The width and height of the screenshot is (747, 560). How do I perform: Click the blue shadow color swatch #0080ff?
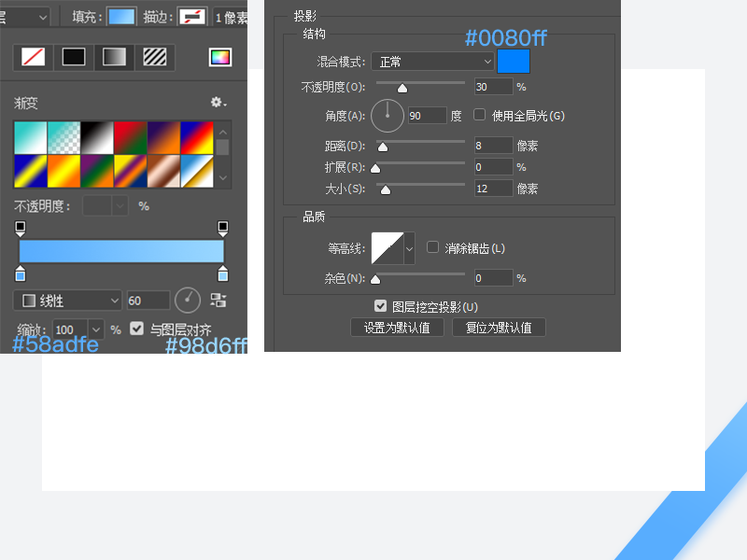513,61
